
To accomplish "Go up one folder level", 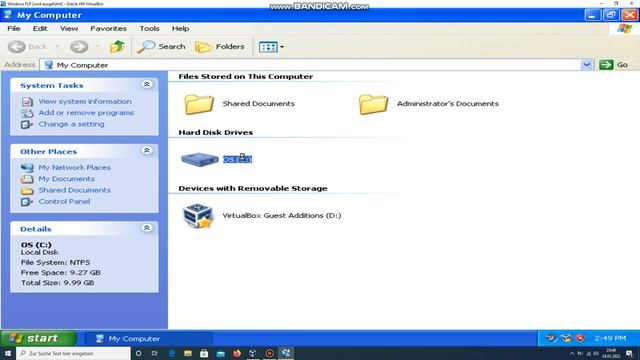I will (x=117, y=47).
